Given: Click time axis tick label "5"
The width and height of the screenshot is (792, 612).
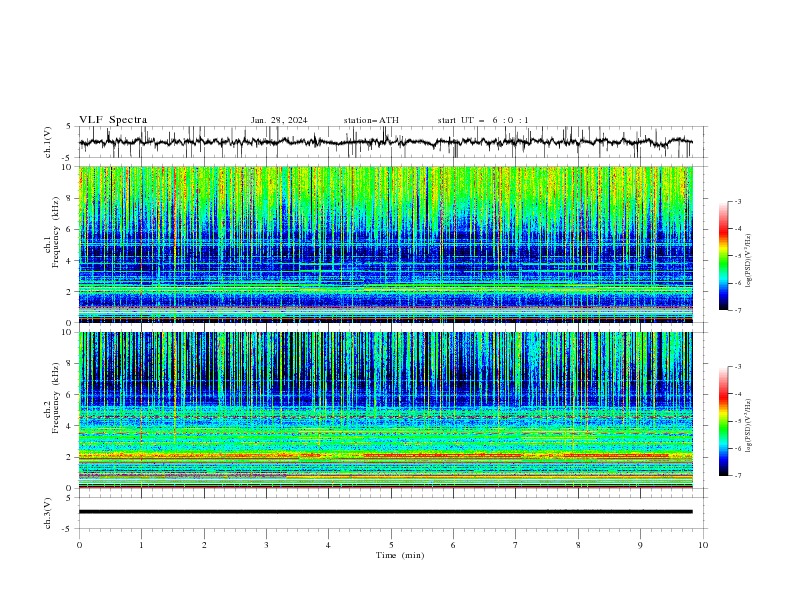Looking at the screenshot, I should pos(391,545).
